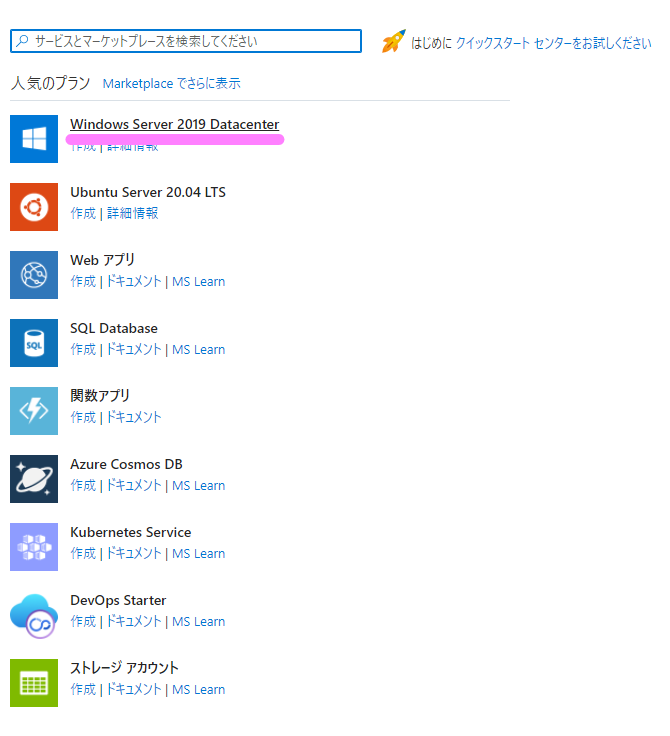Click 作成 under ストレージ アカウント
Viewport: 670px width, 736px height.
coord(83,690)
